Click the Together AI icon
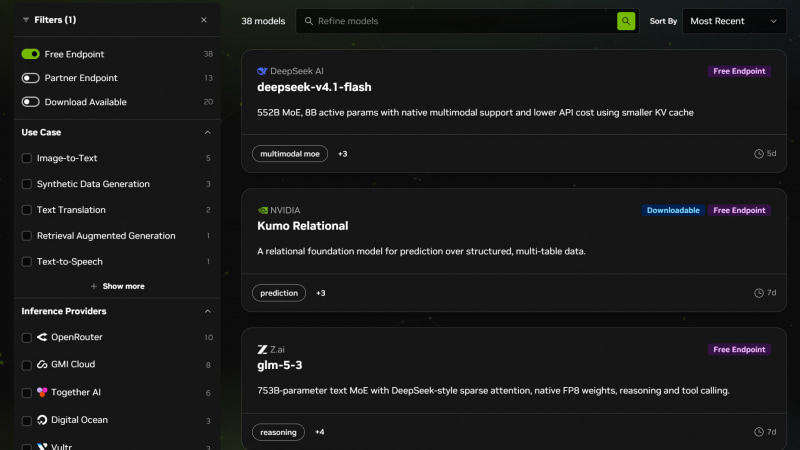The image size is (800, 450). click(x=42, y=392)
